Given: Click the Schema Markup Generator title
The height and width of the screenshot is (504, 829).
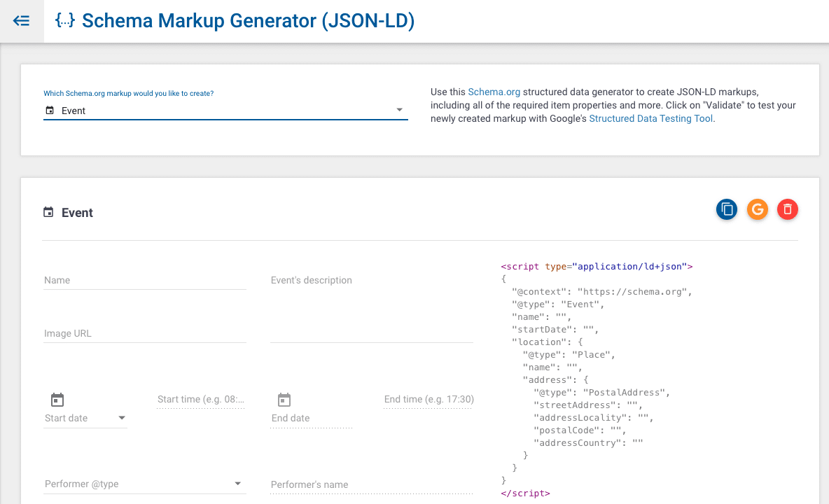Looking at the screenshot, I should (x=248, y=20).
